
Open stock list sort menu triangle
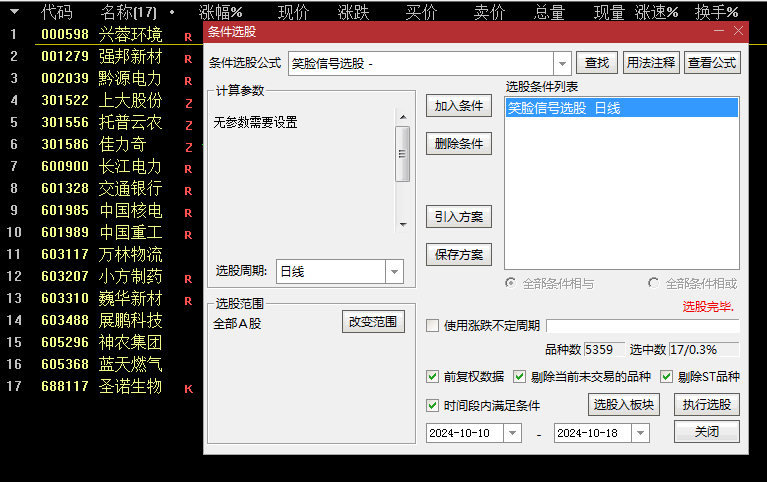click(14, 11)
